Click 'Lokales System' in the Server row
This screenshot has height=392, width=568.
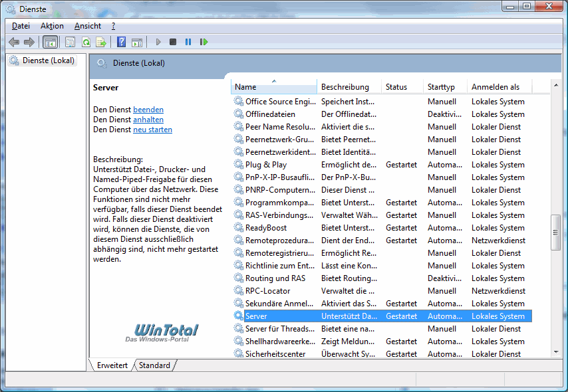tap(498, 316)
